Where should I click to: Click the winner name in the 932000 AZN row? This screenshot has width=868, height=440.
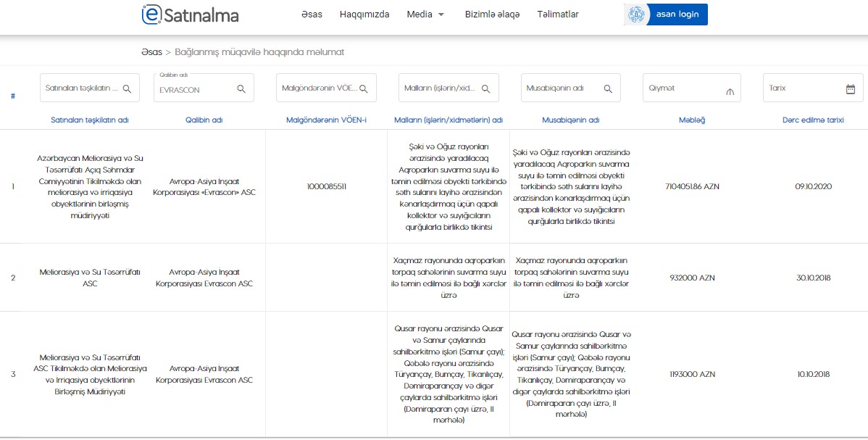pos(204,278)
